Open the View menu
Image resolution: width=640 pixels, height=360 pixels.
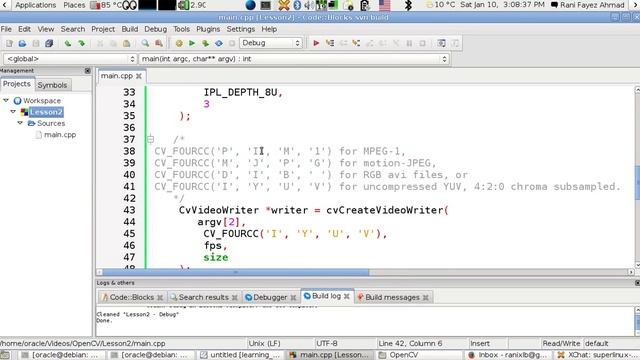coord(46,29)
